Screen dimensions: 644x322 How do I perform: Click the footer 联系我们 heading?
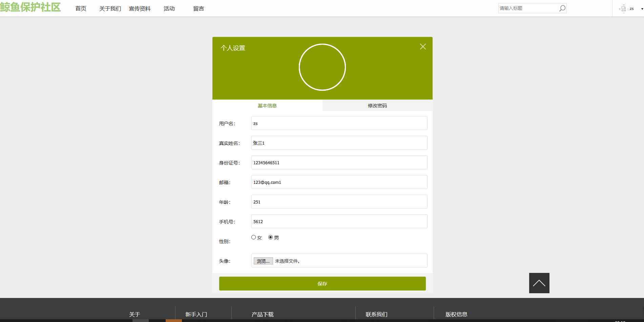coord(376,315)
